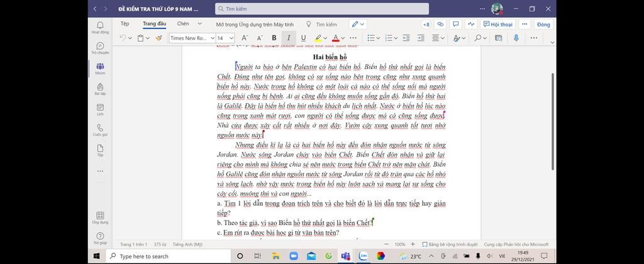Open Calendar (Lịch) in the sidebar

[100, 109]
